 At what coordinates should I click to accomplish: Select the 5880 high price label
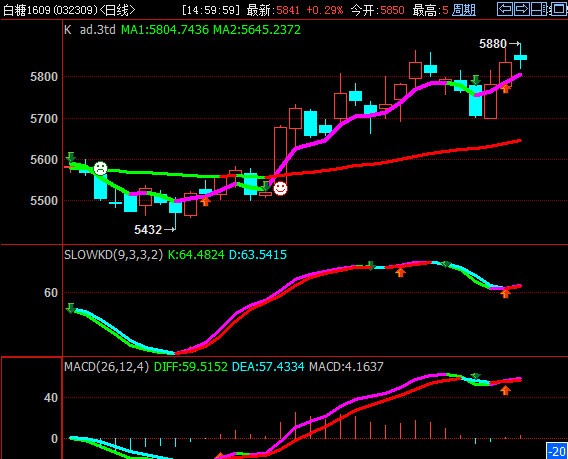click(x=493, y=44)
